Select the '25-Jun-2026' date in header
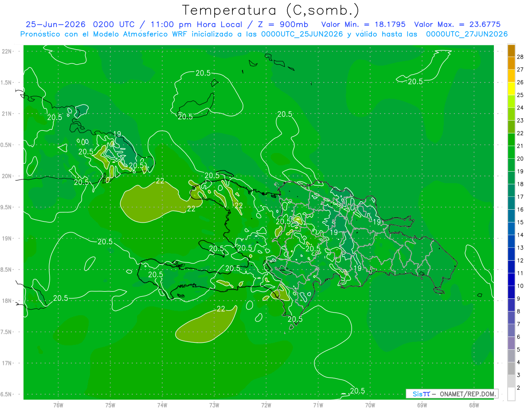Screen dimensions: 532x411 (x=56, y=24)
